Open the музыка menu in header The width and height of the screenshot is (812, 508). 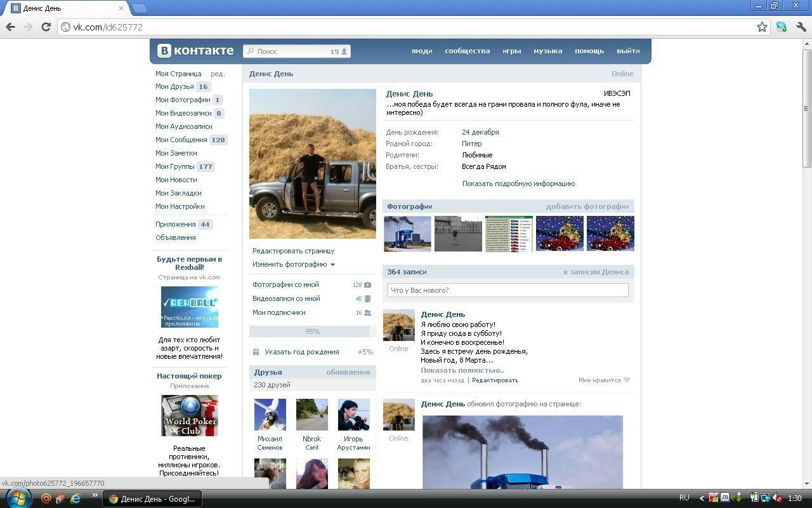tap(547, 51)
